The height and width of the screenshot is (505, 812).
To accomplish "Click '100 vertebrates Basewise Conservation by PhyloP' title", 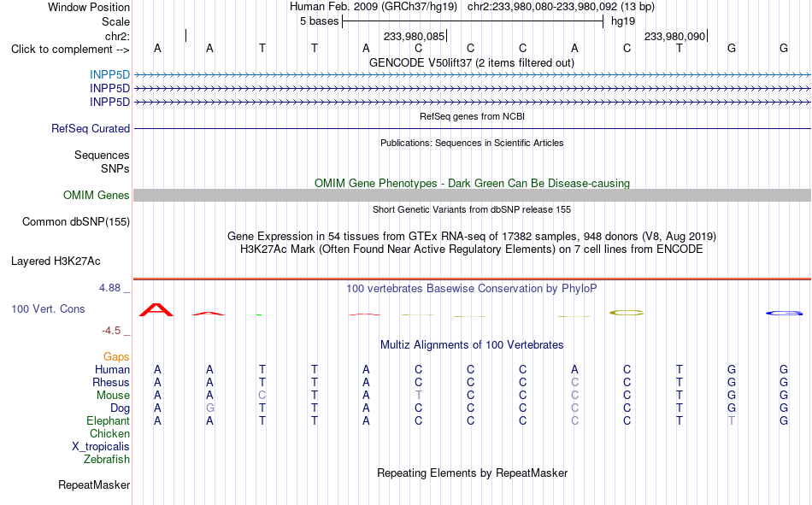I will (471, 289).
